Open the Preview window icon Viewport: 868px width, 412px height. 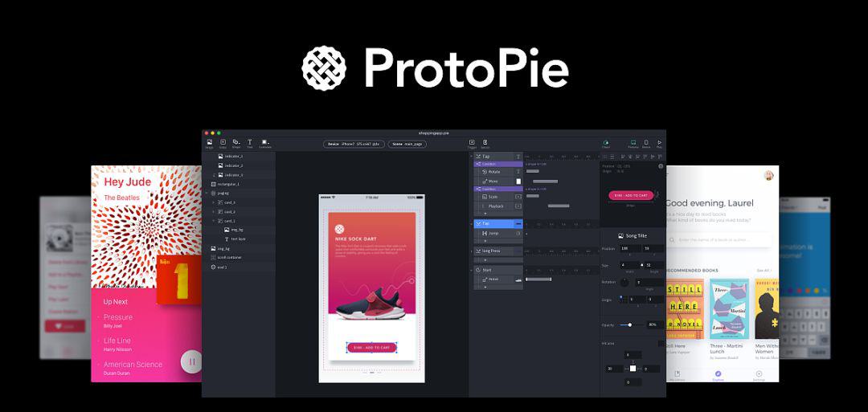pyautogui.click(x=633, y=144)
